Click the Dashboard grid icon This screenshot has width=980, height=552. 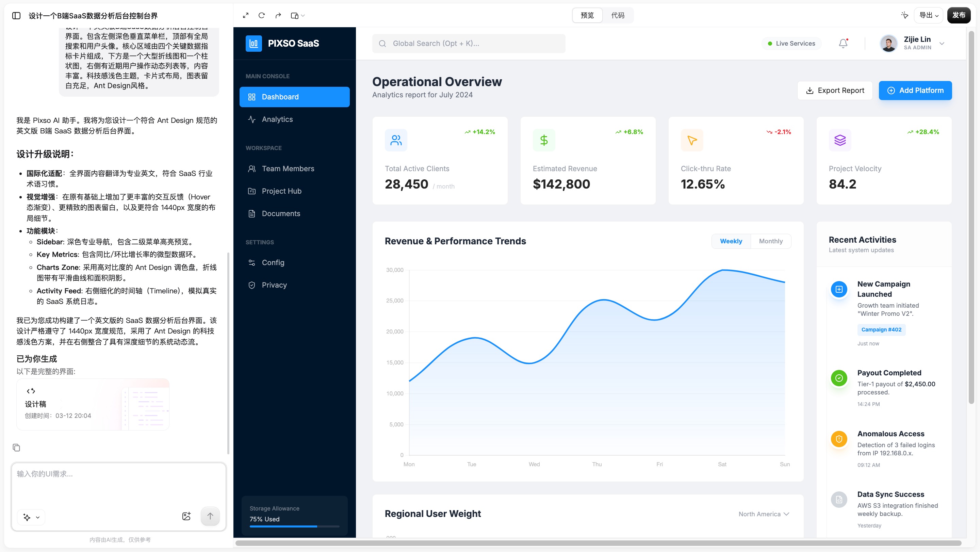(x=252, y=97)
